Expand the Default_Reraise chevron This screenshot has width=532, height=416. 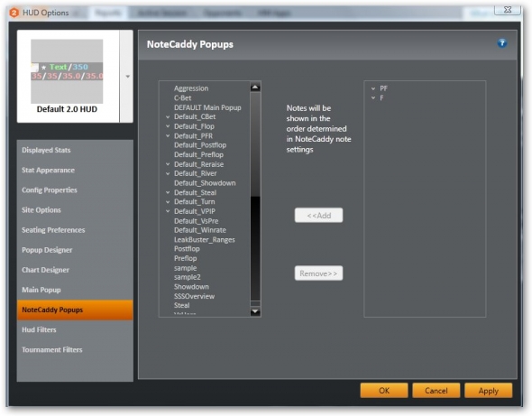click(x=168, y=164)
